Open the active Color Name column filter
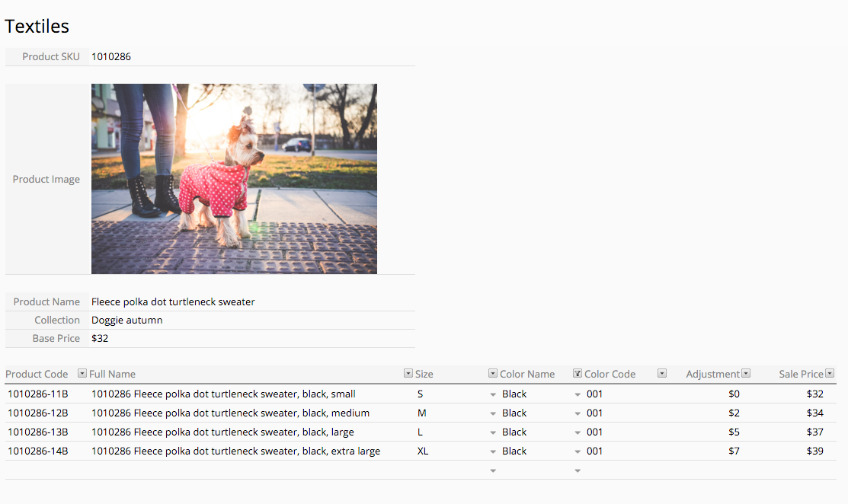Image resolution: width=848 pixels, height=504 pixels. [578, 373]
